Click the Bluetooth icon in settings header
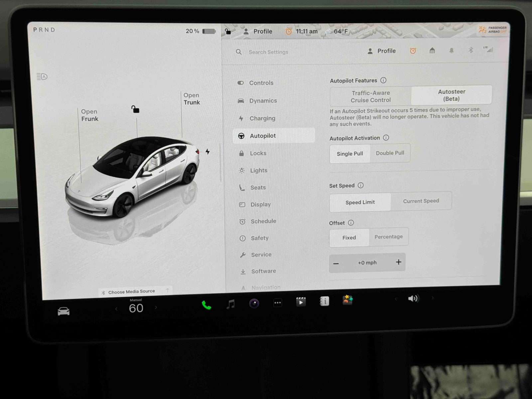Viewport: 532px width, 399px height. click(470, 50)
